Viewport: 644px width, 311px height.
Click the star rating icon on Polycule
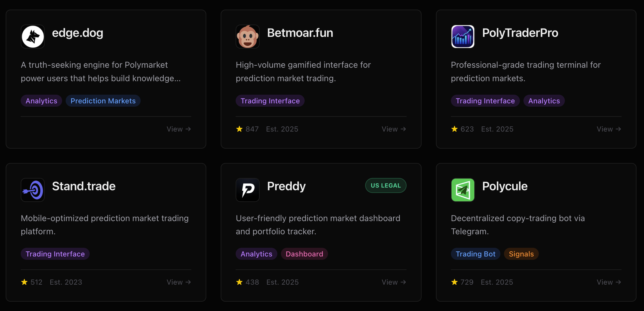[x=455, y=282]
